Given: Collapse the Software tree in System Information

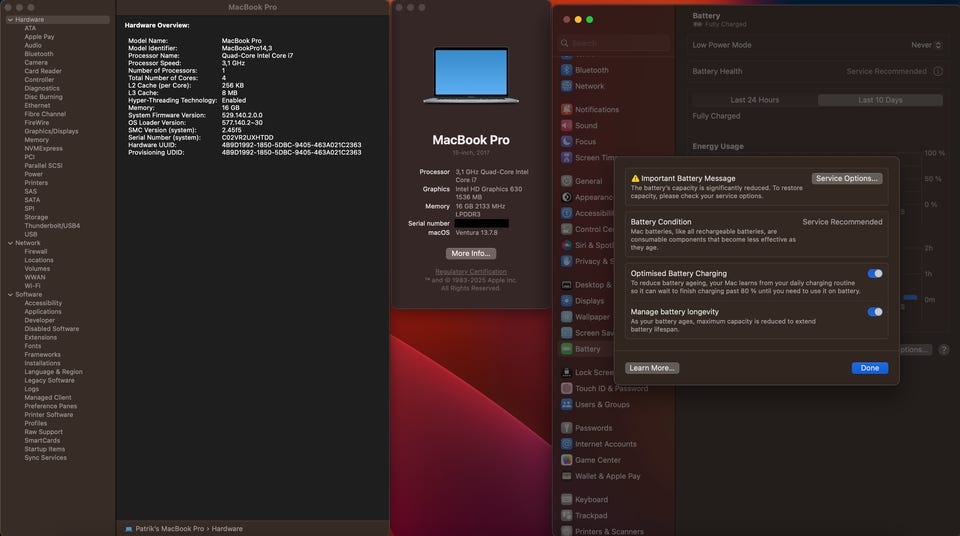Looking at the screenshot, I should tap(10, 295).
